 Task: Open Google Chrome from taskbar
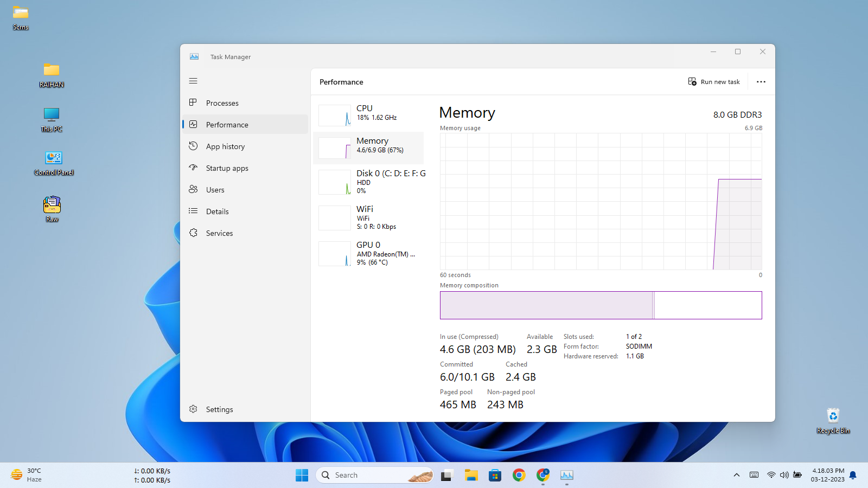coord(519,475)
